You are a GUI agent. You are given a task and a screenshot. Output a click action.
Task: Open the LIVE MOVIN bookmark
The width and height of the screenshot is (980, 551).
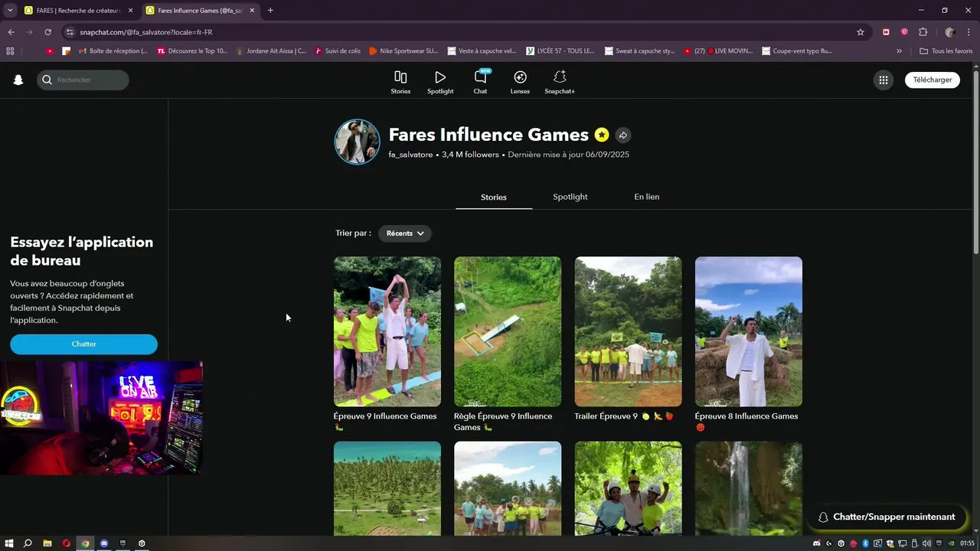click(x=719, y=51)
